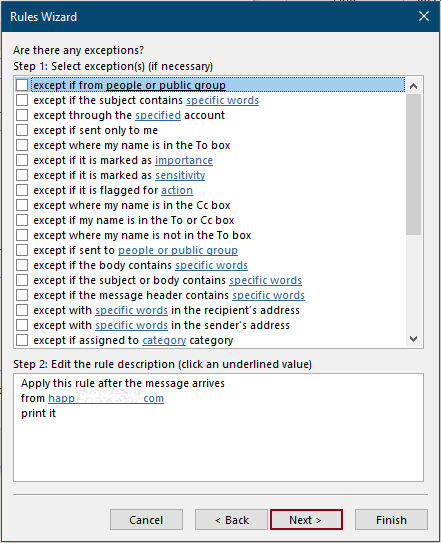
Task: Enable 'except where my name is in the To box'
Action: [x=22, y=145]
